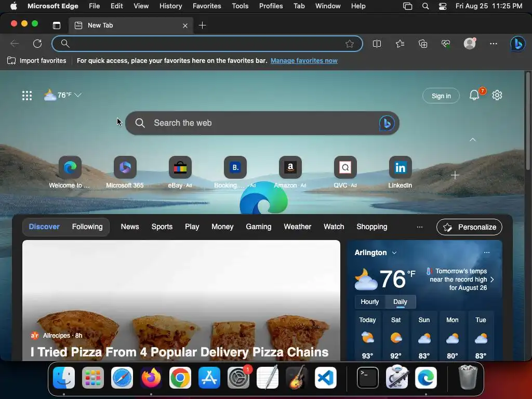Collapse the quick links chevron
The image size is (532, 399).
472,140
